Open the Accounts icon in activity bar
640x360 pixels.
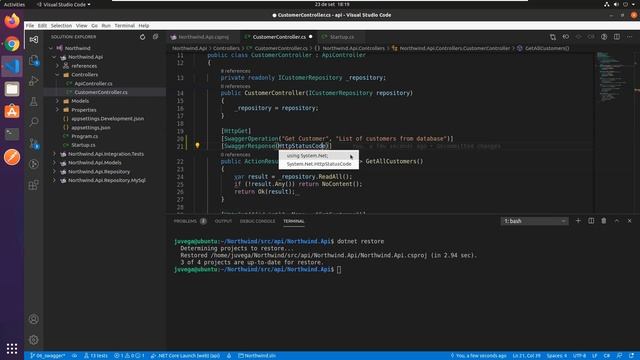click(34, 319)
